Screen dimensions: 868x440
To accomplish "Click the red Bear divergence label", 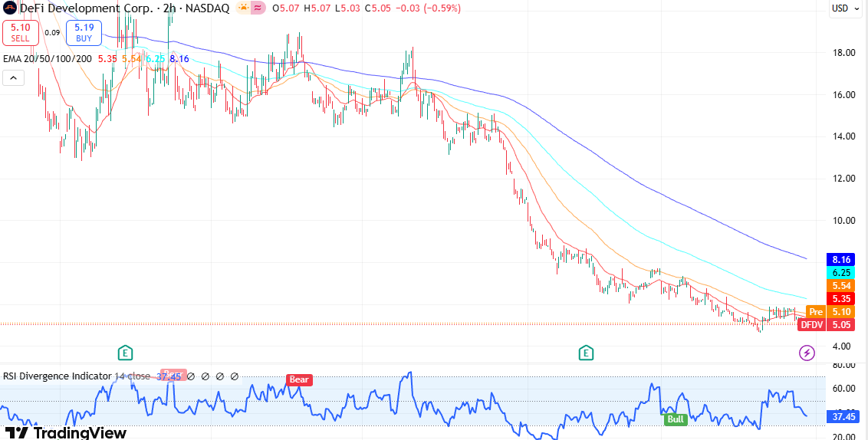I will pos(299,379).
